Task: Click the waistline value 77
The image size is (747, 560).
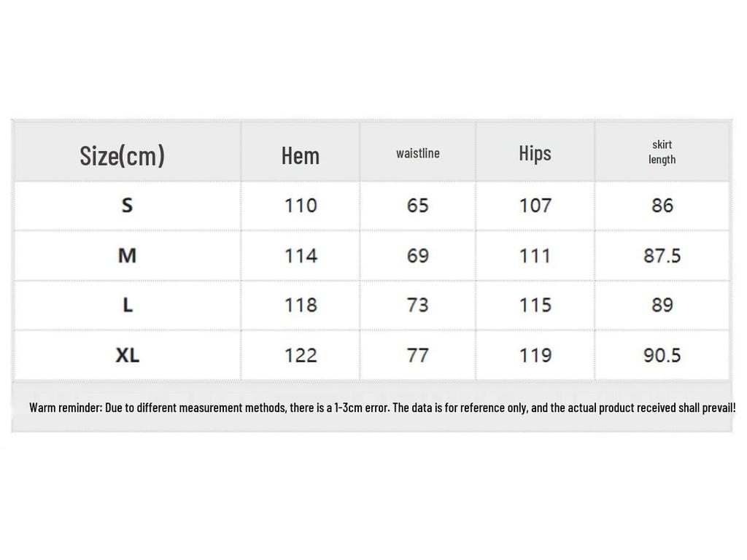Action: tap(418, 355)
